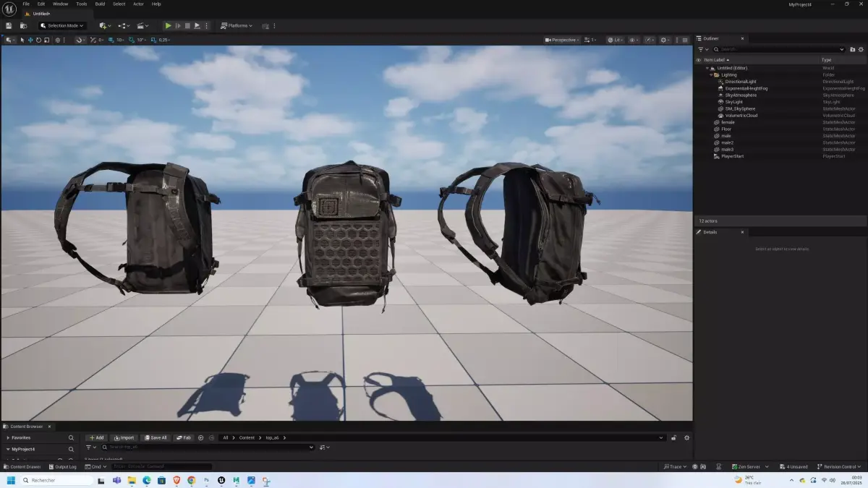Toggle world/local coordinate space globe

(x=57, y=40)
